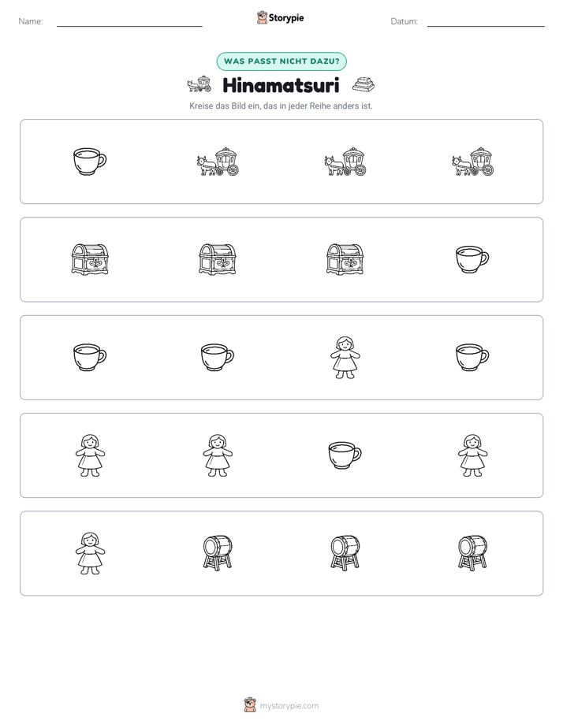Click the 'Was passt nicht dazu?' badge

(281, 61)
